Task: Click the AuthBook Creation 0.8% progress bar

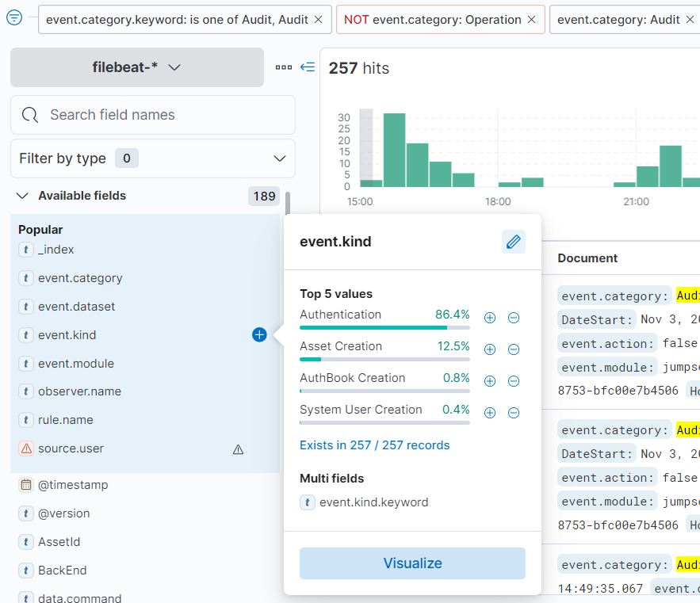Action: 384,391
